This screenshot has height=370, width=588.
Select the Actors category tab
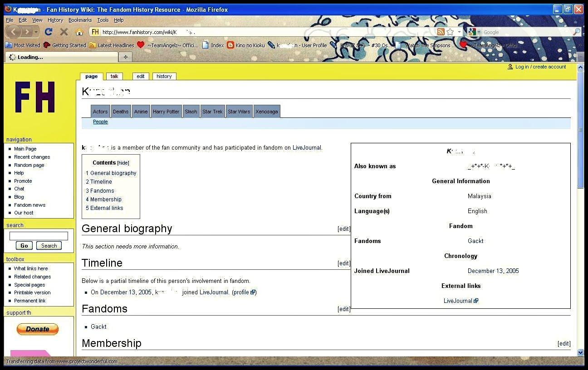(100, 112)
